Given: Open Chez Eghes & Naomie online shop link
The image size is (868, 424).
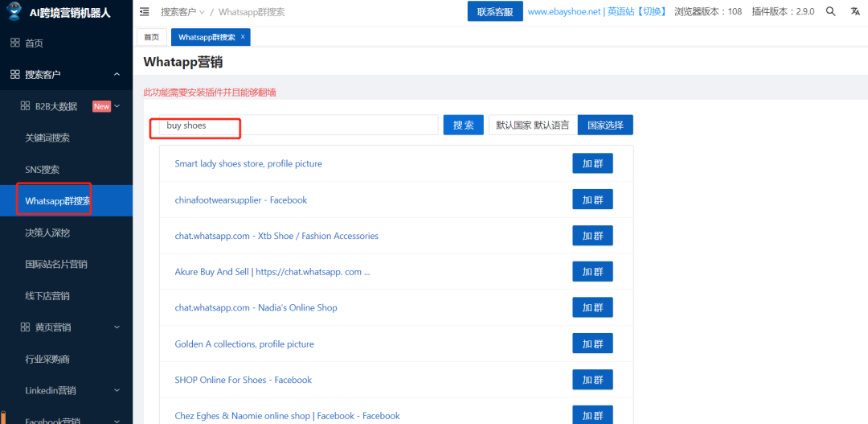Looking at the screenshot, I should point(287,416).
